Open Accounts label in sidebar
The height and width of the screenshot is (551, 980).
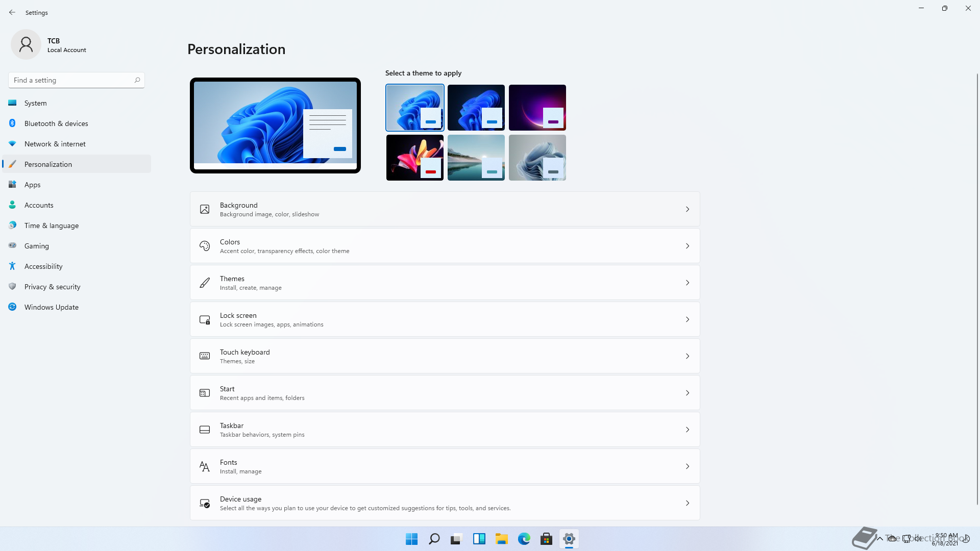39,205
